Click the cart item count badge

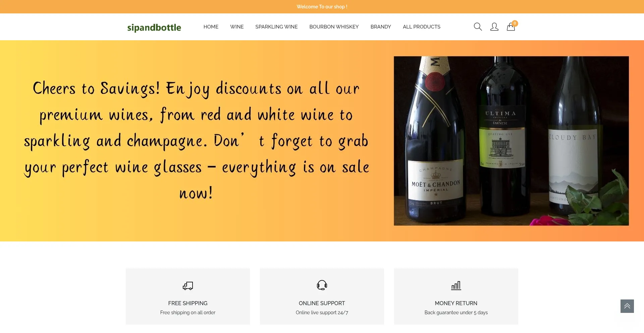[x=515, y=23]
